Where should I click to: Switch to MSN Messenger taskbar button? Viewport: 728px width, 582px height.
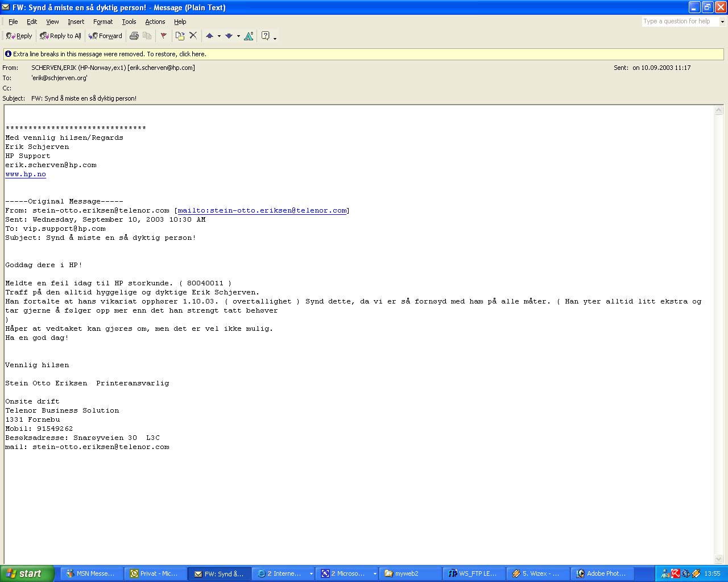(91, 573)
